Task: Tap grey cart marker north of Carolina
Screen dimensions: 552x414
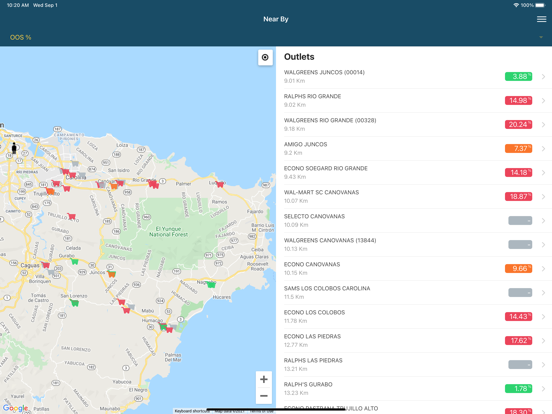Action: 75,163
